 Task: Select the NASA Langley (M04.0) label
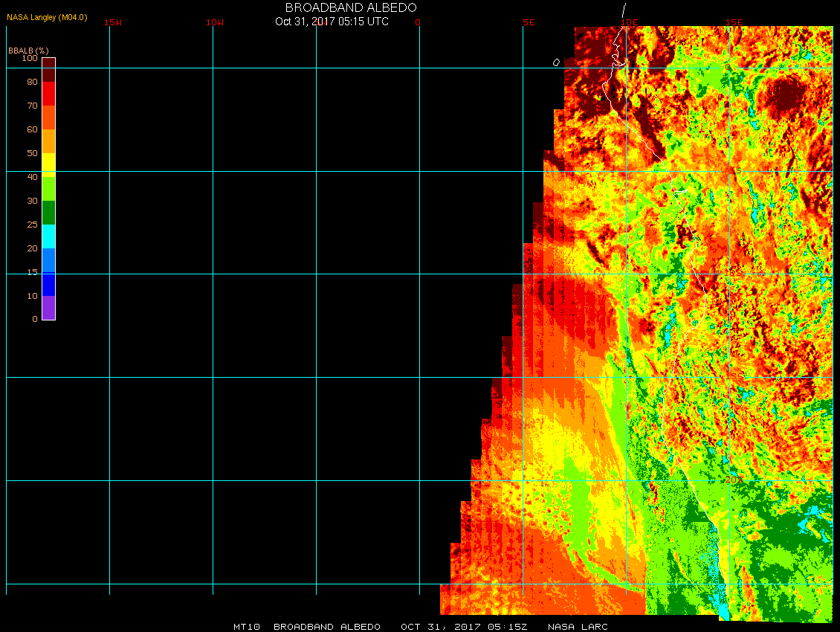47,17
